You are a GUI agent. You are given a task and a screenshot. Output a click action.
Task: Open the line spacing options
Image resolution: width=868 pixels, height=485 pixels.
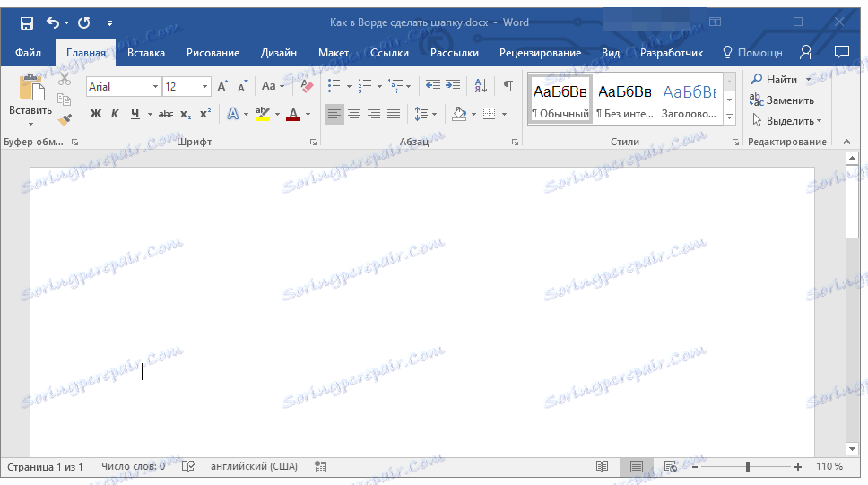point(425,114)
